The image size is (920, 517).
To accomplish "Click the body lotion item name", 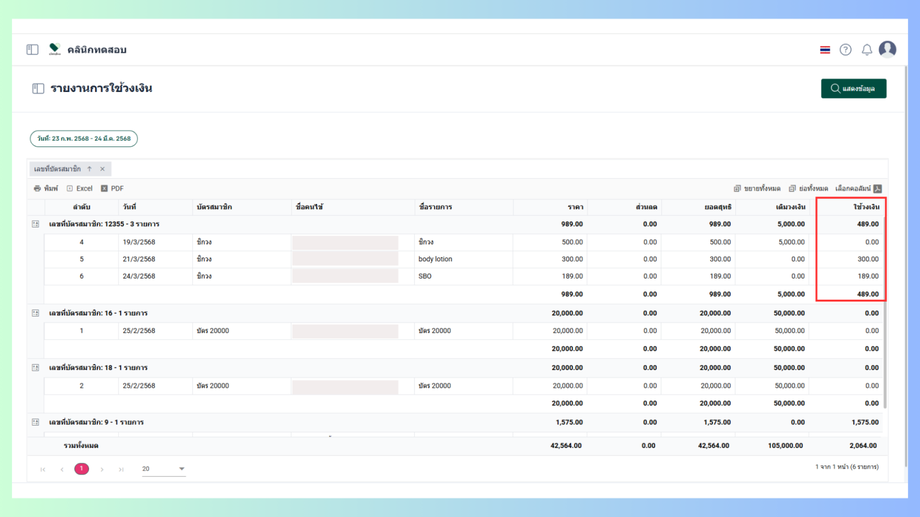I will (435, 259).
